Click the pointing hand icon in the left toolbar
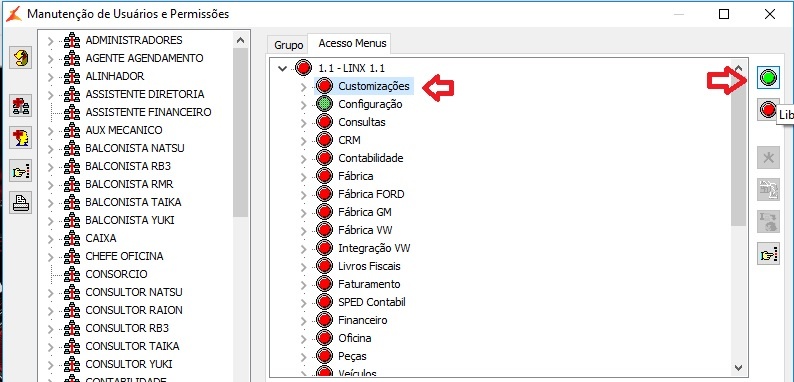The height and width of the screenshot is (382, 794). click(21, 171)
